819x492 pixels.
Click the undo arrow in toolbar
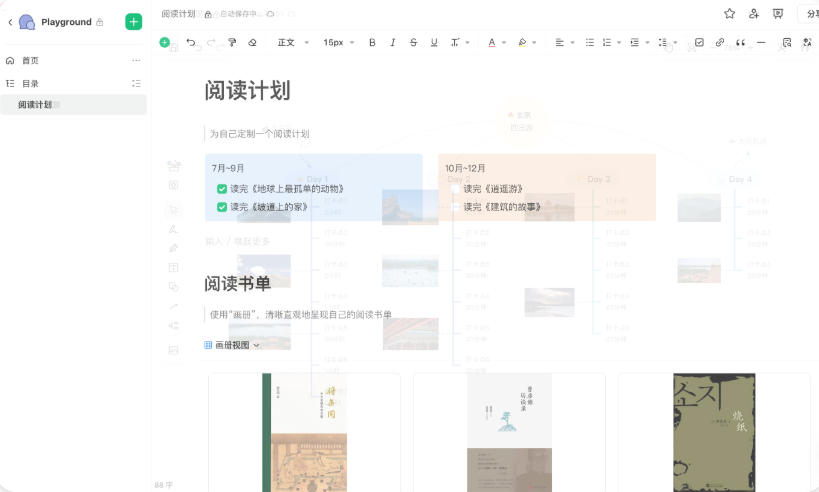coord(191,43)
